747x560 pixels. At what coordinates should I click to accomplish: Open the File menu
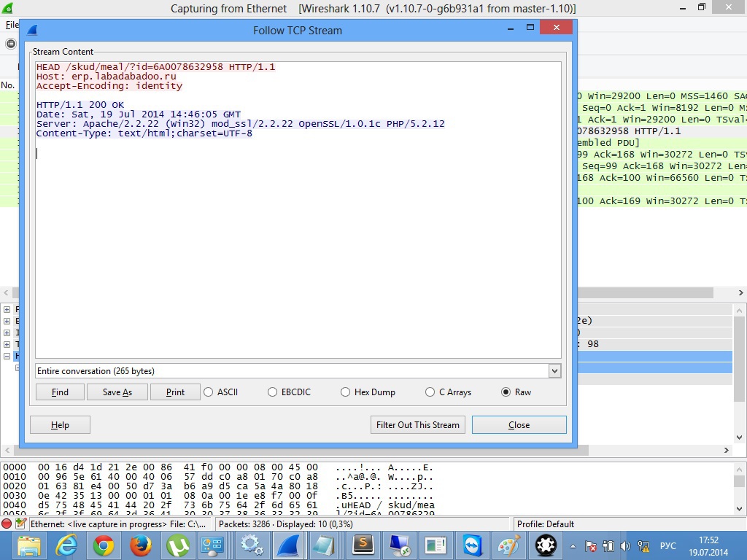(x=12, y=25)
